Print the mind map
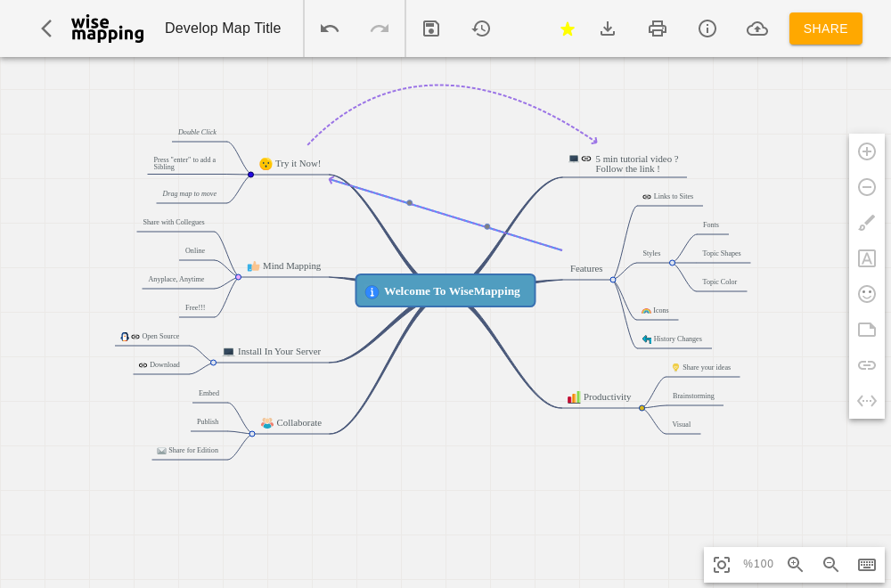 [658, 29]
